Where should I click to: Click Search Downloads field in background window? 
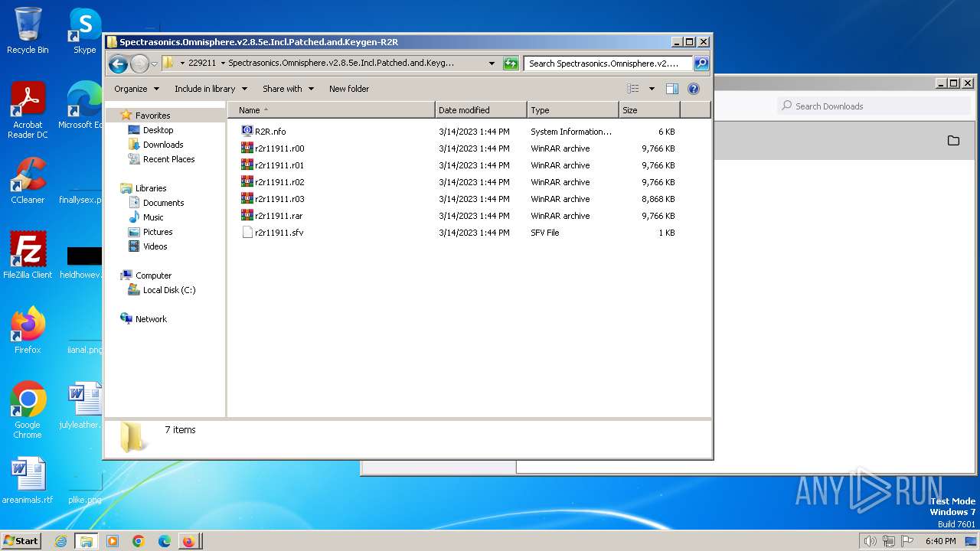coord(873,106)
